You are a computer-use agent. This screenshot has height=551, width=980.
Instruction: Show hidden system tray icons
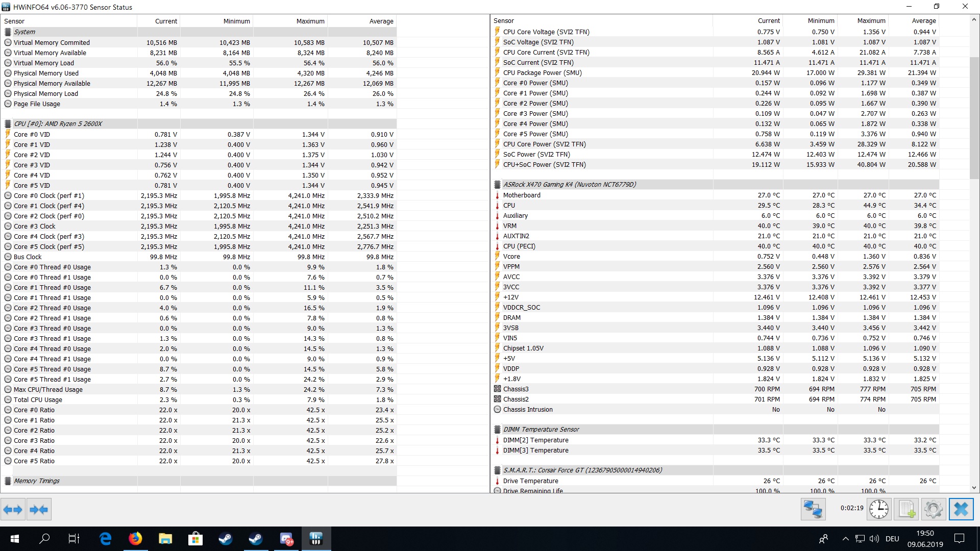pos(845,539)
